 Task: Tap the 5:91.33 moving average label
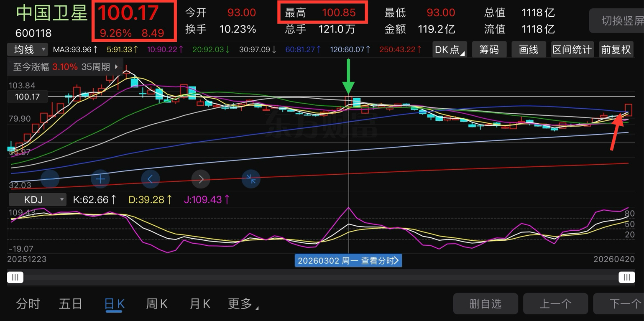tap(123, 50)
